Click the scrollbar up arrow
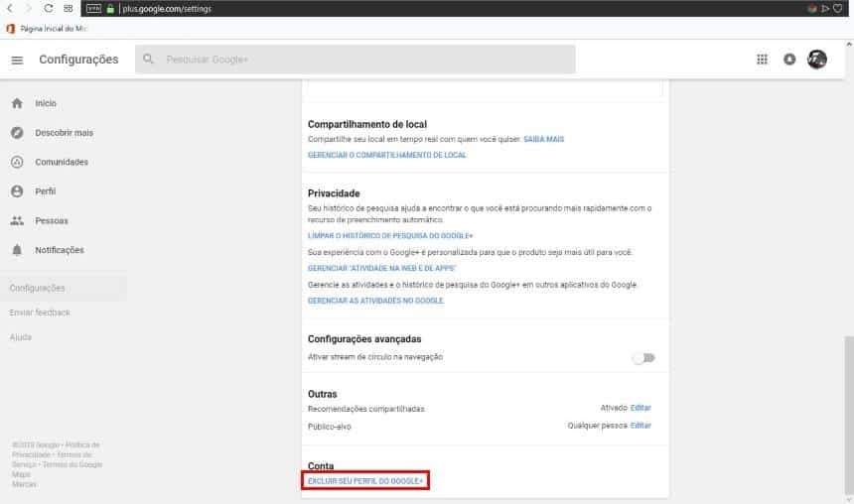The width and height of the screenshot is (854, 504). point(849,45)
